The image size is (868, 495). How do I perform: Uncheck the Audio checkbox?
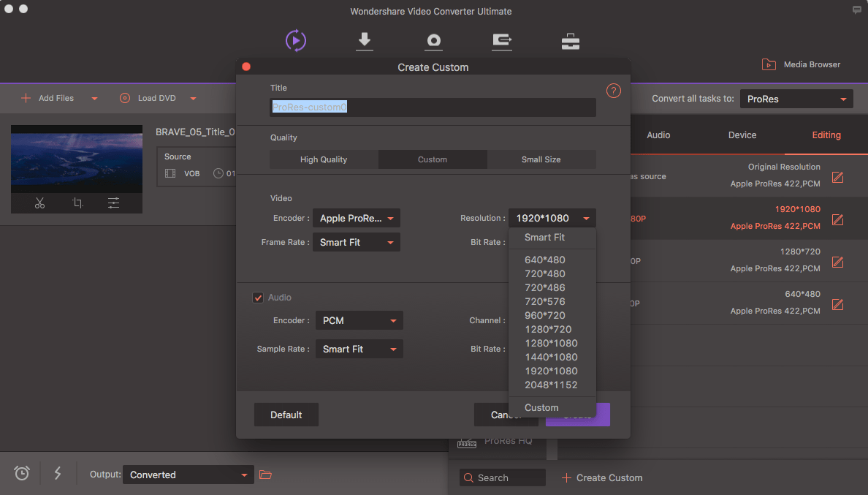point(258,298)
